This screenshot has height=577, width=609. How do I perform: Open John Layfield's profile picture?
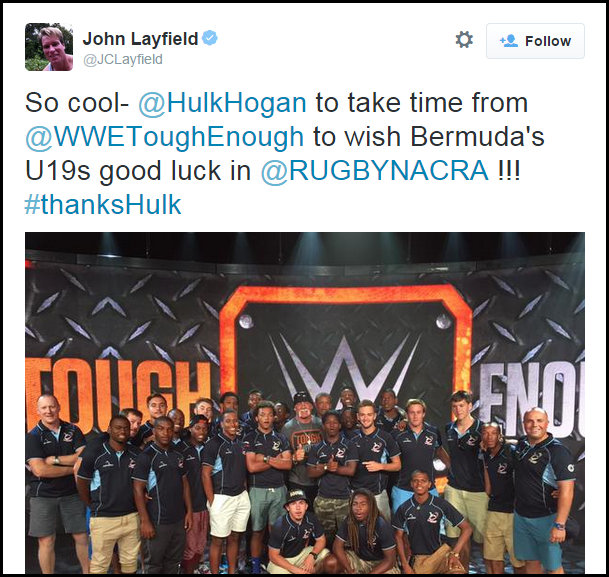[49, 47]
